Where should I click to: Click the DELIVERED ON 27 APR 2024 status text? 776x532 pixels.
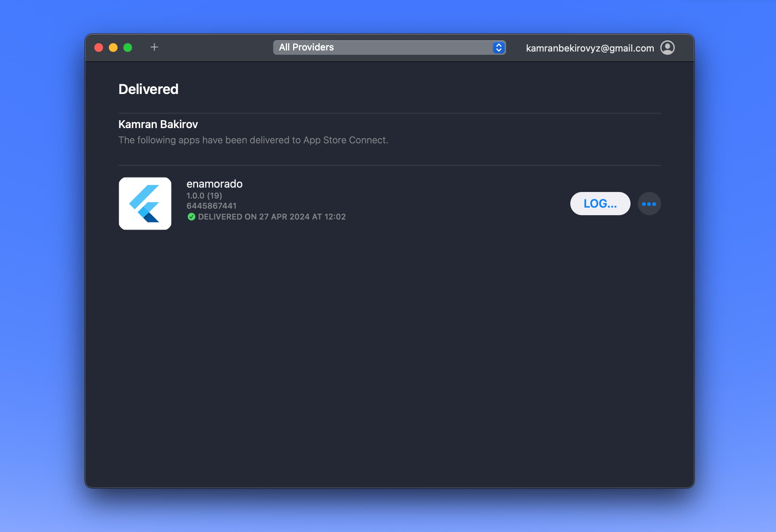272,217
